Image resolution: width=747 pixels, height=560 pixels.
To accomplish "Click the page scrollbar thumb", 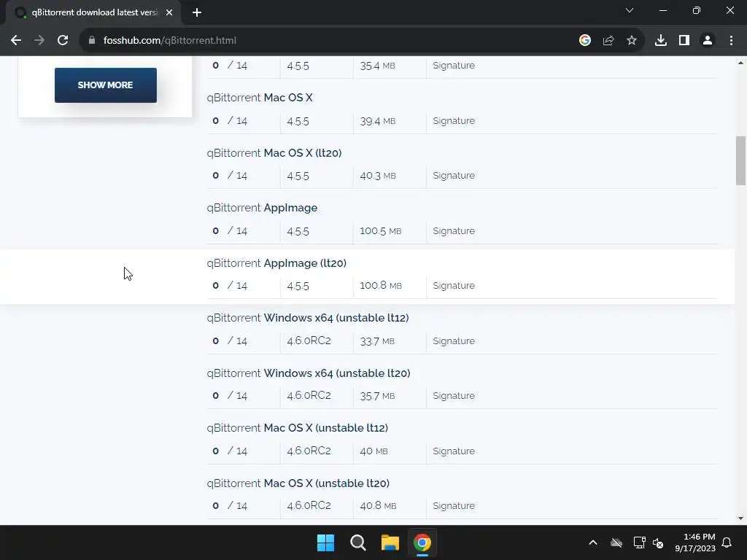I will pyautogui.click(x=741, y=160).
